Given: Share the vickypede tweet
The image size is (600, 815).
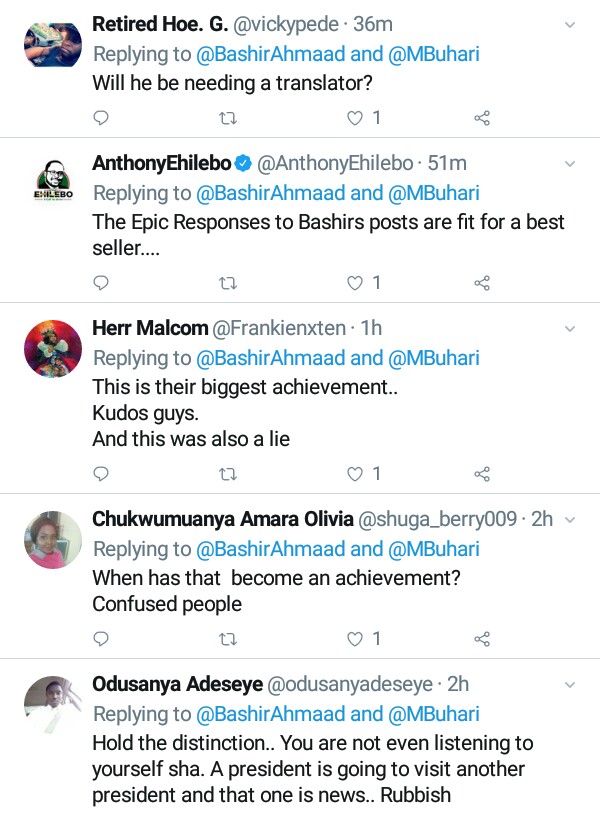Looking at the screenshot, I should pos(481,118).
